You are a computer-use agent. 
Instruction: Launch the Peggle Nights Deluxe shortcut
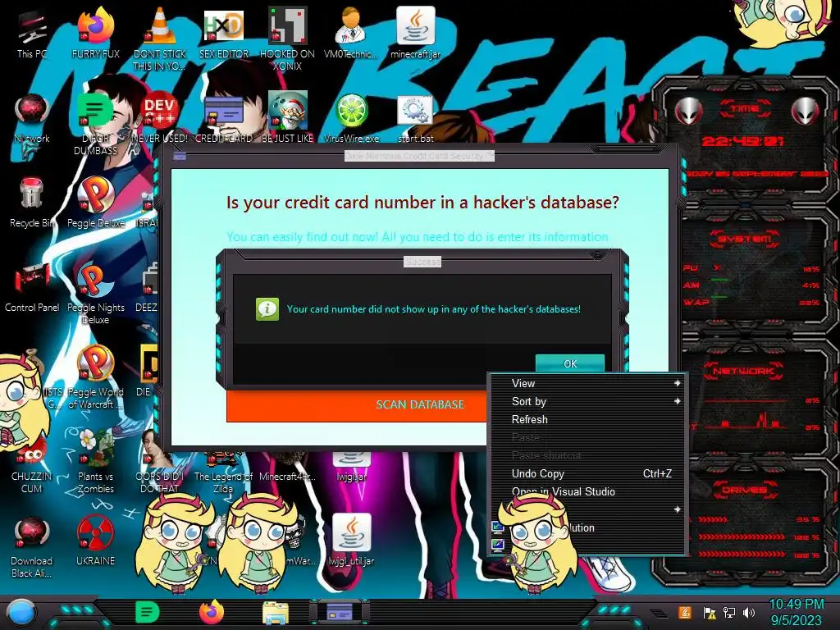tap(96, 292)
